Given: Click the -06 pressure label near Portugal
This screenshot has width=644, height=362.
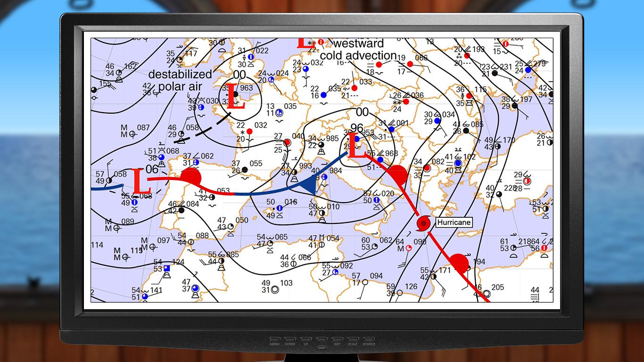Looking at the screenshot, I should (151, 169).
